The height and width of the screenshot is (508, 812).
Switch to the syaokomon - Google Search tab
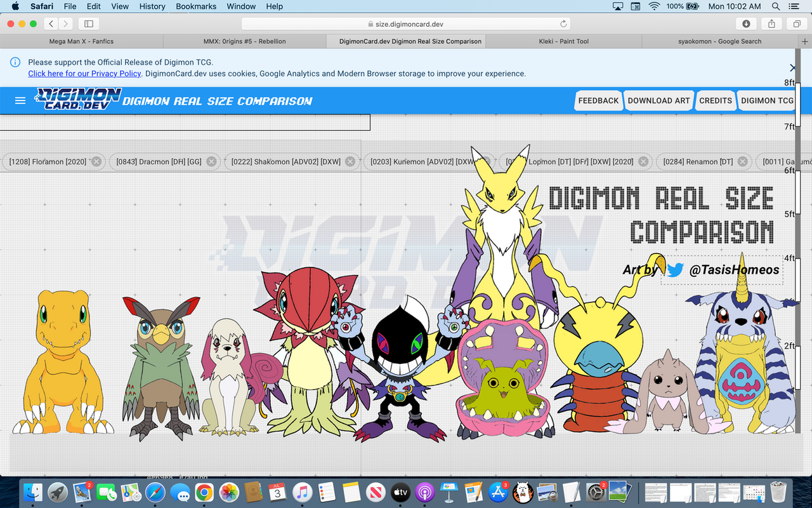(720, 41)
